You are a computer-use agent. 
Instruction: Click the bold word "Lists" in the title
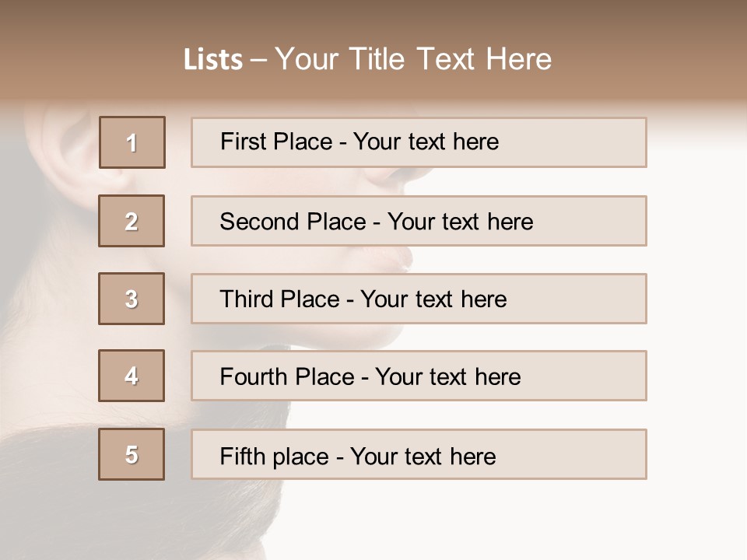213,60
